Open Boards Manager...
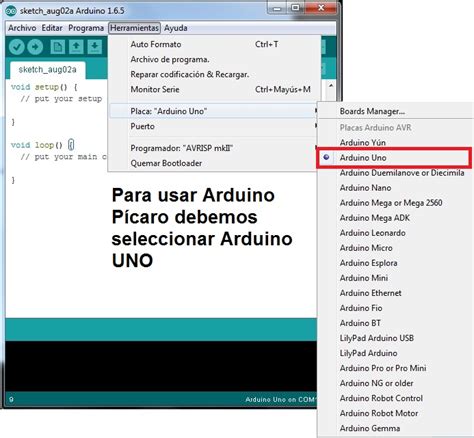This screenshot has width=474, height=438. (395, 111)
